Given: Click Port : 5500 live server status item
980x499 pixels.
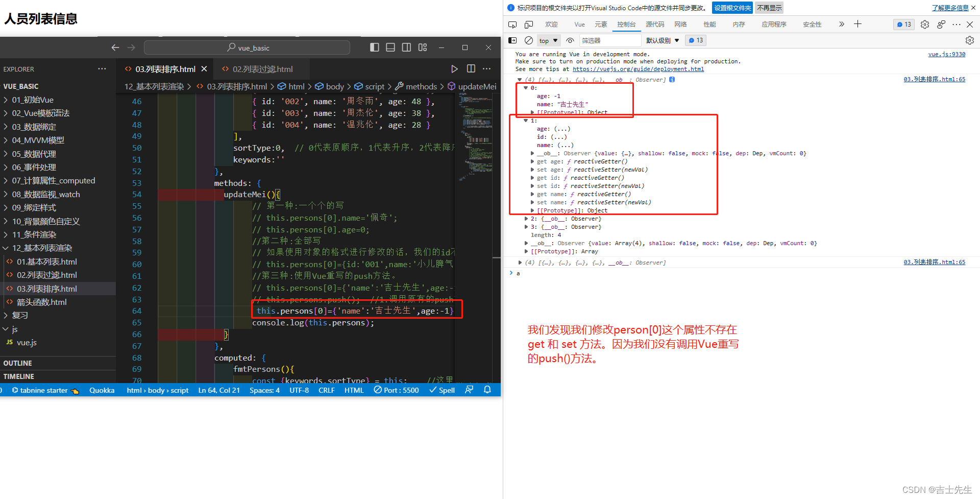Looking at the screenshot, I should [396, 390].
